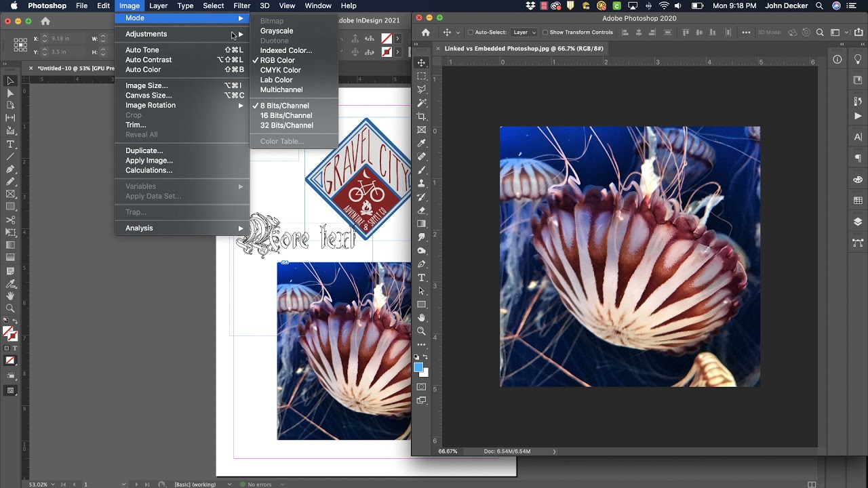Choose CMYK Color mode
Viewport: 868px width, 488px height.
tap(280, 70)
